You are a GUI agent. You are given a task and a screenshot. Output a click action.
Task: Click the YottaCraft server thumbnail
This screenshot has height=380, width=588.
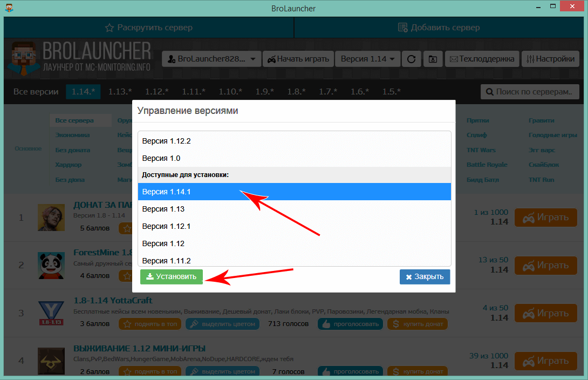[51, 314]
